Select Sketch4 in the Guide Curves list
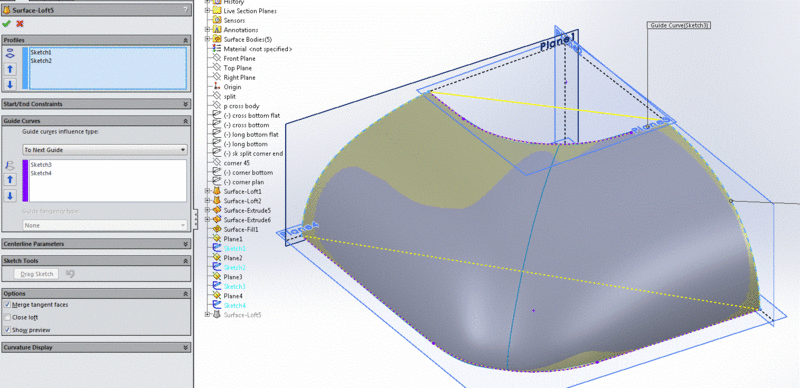The height and width of the screenshot is (388, 800). pyautogui.click(x=41, y=174)
